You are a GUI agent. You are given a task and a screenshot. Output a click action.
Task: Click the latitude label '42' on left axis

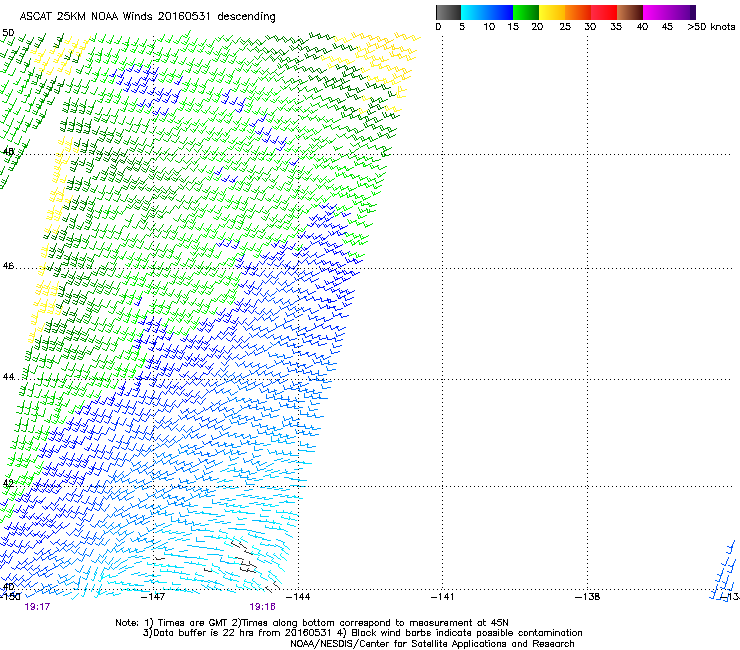(8, 483)
